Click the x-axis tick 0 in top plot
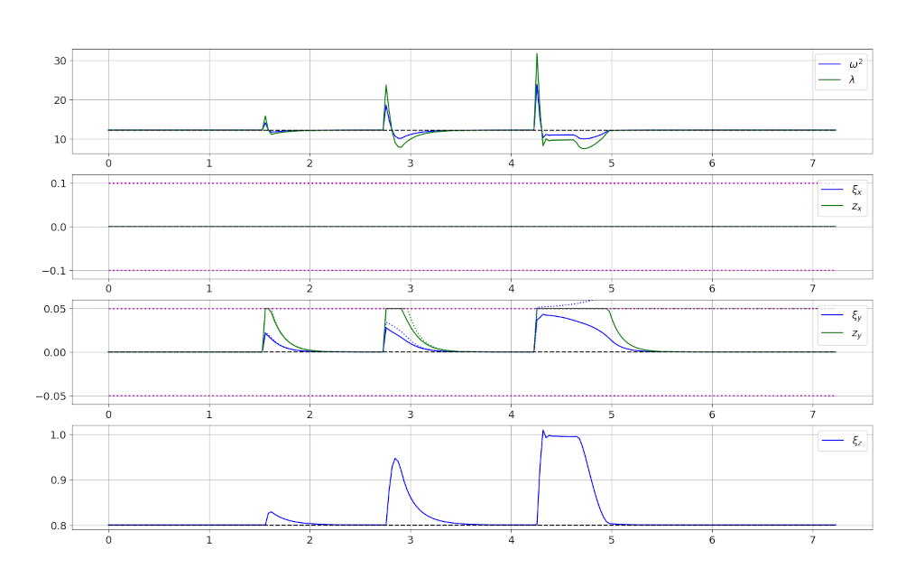Image resolution: width=924 pixels, height=578 pixels. 108,164
